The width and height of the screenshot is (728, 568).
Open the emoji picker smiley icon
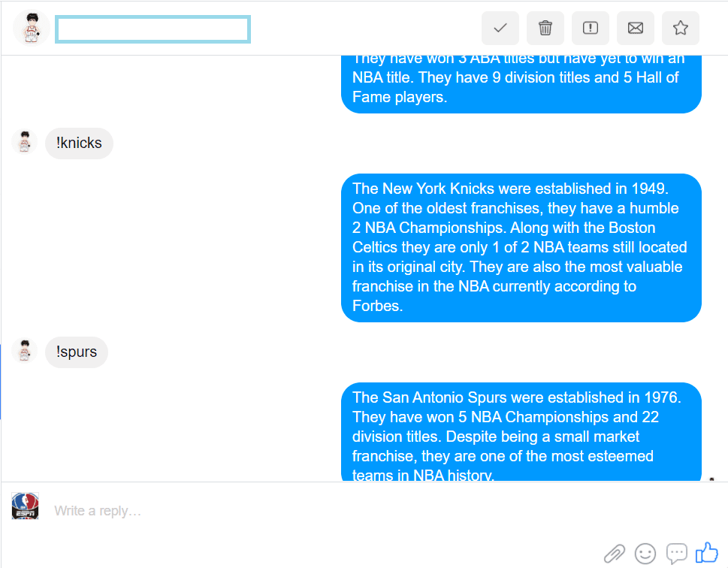tap(645, 554)
